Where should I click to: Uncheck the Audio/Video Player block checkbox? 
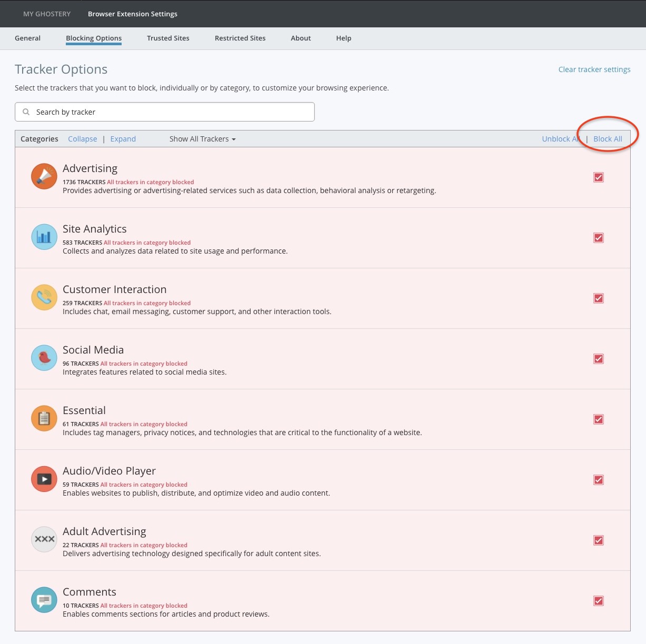599,480
